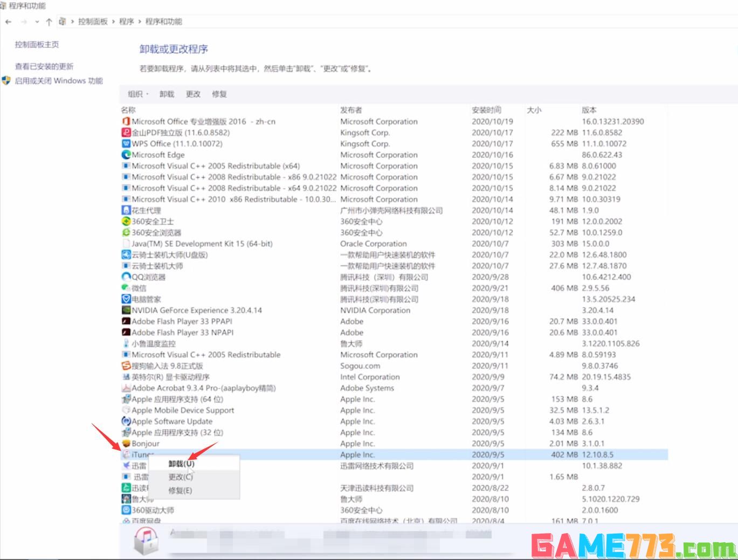This screenshot has width=738, height=560.
Task: Click the 搜狗输入法 icon
Action: click(x=126, y=366)
